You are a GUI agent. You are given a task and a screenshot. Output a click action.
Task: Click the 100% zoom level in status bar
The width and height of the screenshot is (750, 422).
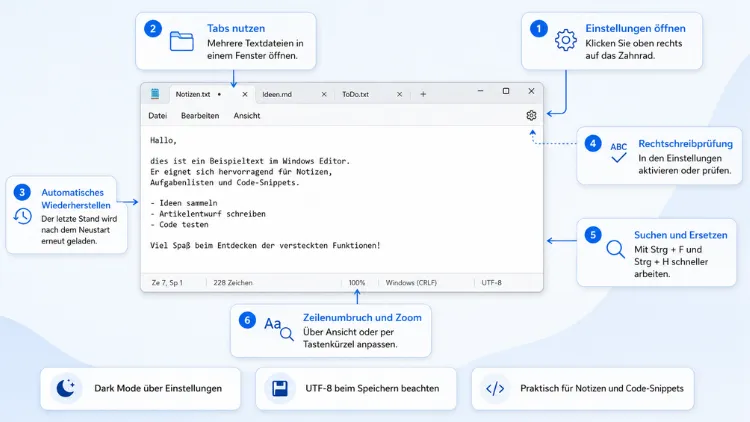click(x=357, y=283)
